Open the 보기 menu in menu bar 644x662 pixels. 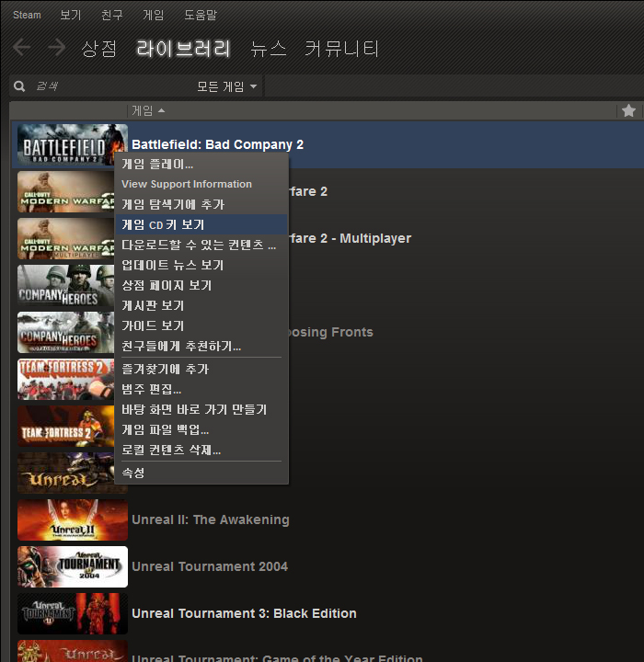[x=70, y=16]
